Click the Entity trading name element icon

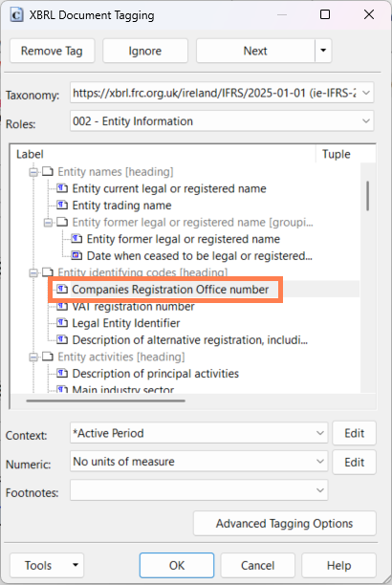pyautogui.click(x=62, y=206)
